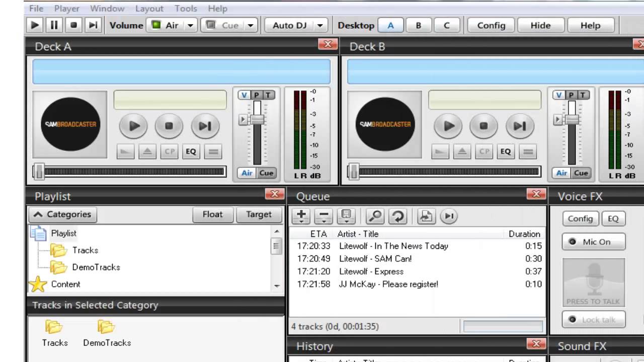The height and width of the screenshot is (362, 644).
Task: Stop playback on Deck A
Action: point(169,126)
